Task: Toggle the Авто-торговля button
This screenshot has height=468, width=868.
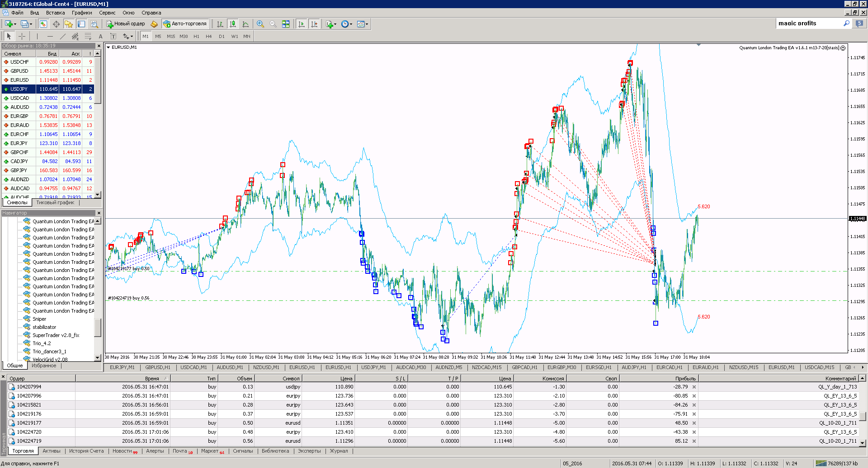Action: tap(185, 24)
